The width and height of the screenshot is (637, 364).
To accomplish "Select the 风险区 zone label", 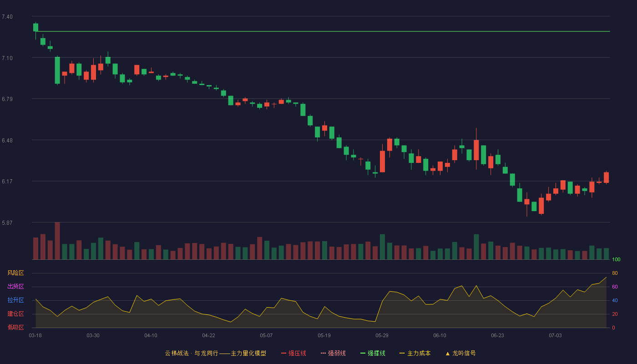I will (15, 273).
